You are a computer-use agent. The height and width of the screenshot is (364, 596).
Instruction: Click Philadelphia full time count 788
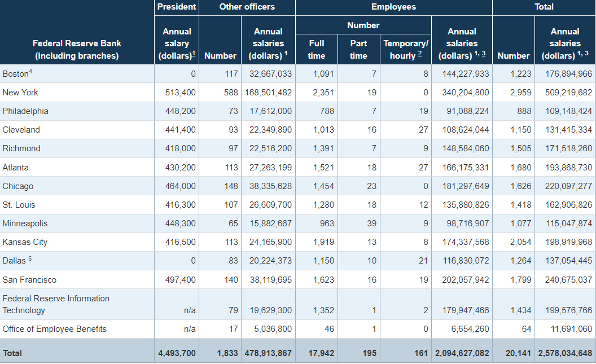[327, 111]
